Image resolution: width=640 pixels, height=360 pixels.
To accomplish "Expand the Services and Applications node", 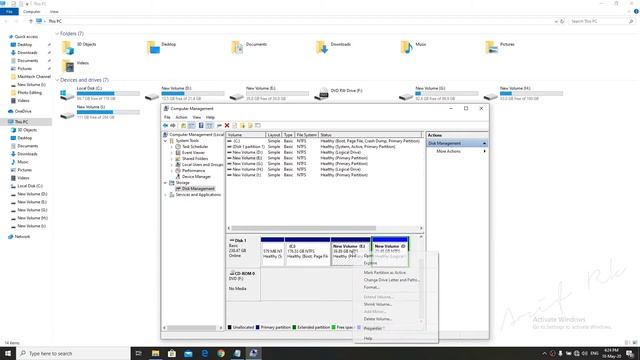I will (166, 195).
